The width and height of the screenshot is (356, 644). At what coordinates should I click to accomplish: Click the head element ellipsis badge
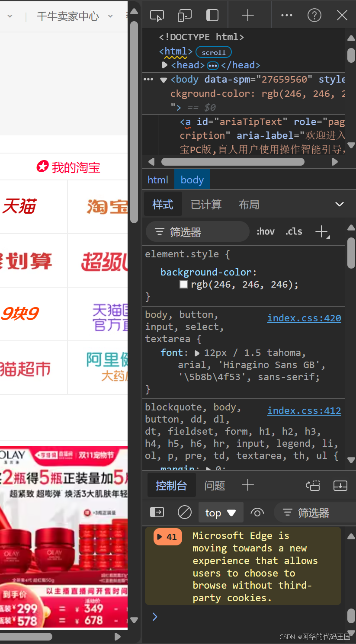click(213, 65)
